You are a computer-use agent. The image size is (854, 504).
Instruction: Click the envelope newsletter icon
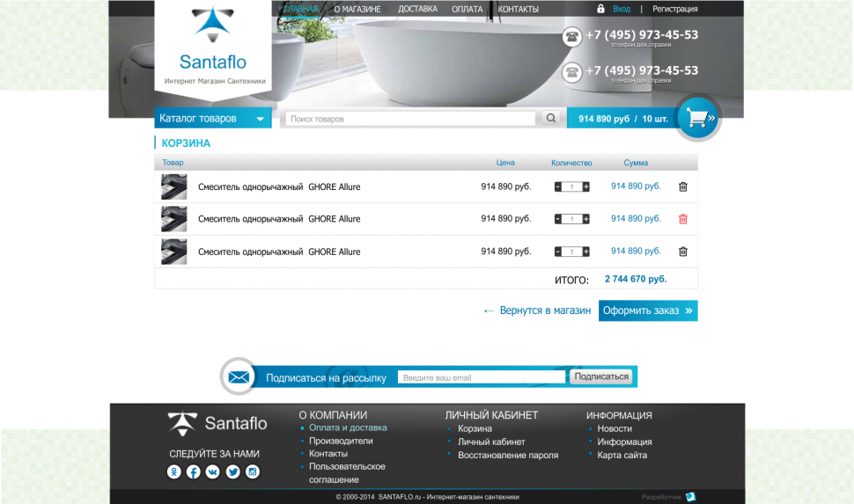pos(239,376)
